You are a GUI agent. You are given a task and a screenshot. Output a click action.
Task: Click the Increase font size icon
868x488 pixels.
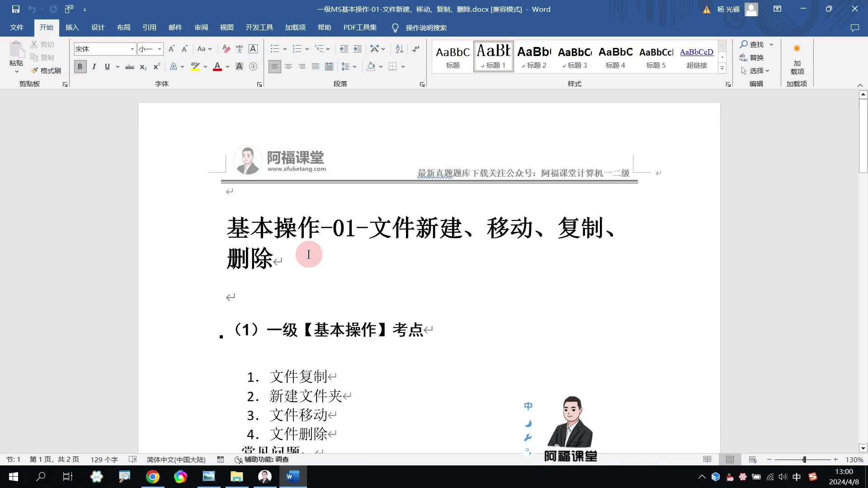coord(171,49)
